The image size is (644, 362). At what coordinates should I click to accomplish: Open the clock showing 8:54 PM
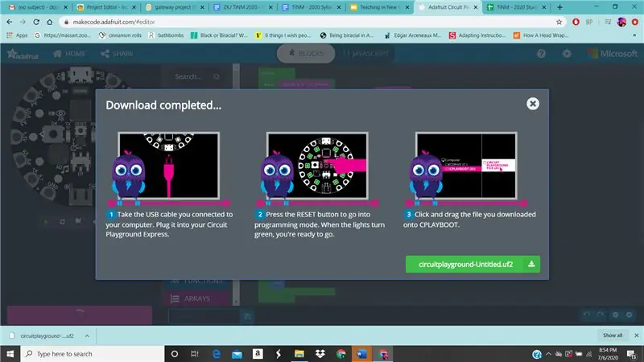608,354
